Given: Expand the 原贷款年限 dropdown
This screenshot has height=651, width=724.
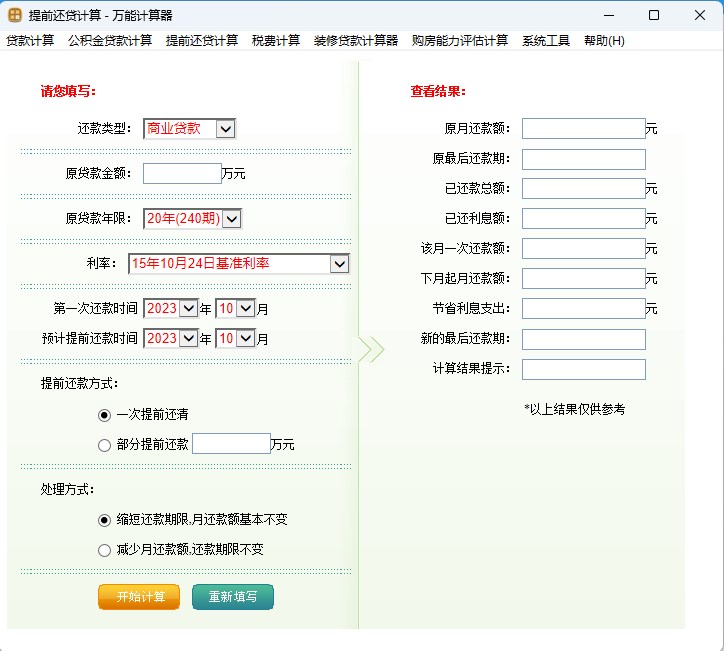Looking at the screenshot, I should [x=232, y=219].
